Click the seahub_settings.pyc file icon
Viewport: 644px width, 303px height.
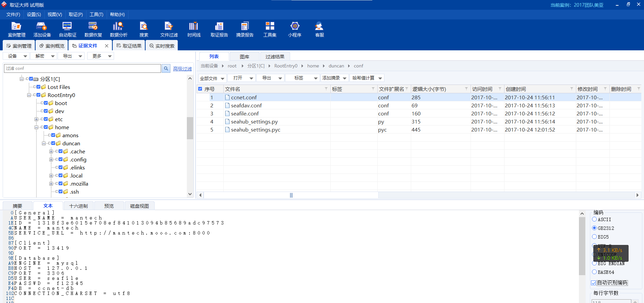pyautogui.click(x=227, y=130)
